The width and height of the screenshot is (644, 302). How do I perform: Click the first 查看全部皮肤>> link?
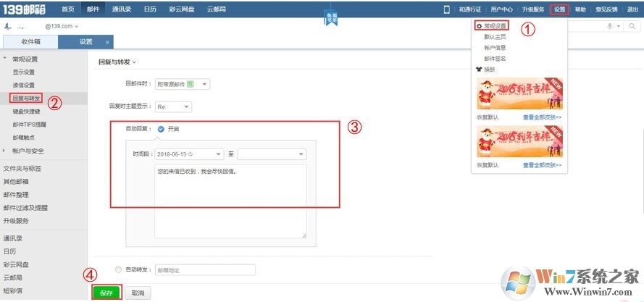(x=542, y=117)
